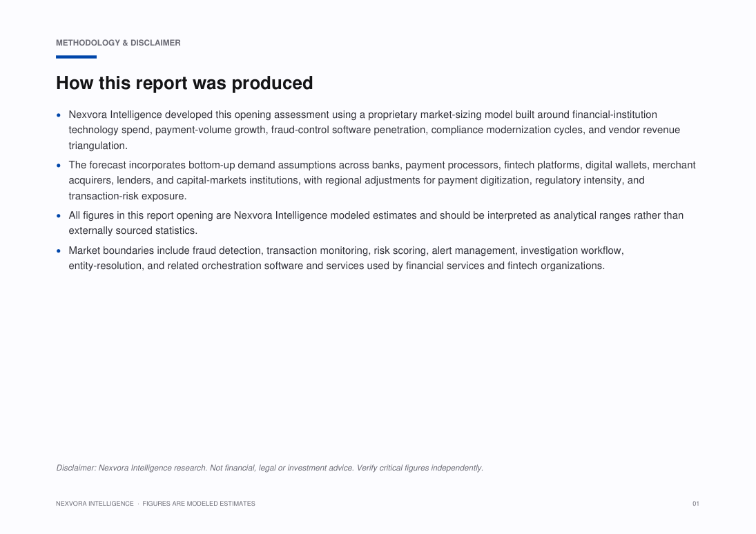
Task: Click the words 'entity-resolution' in the last bullet
Action: 105,266
